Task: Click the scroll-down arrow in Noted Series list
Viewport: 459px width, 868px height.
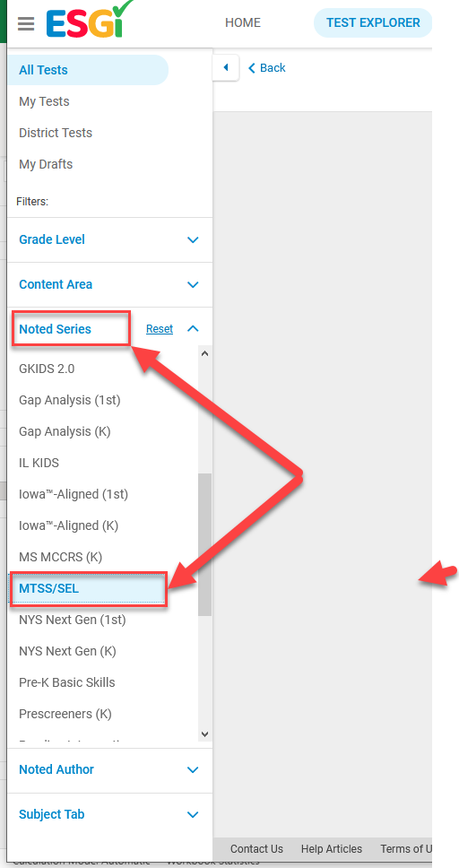Action: pos(205,734)
